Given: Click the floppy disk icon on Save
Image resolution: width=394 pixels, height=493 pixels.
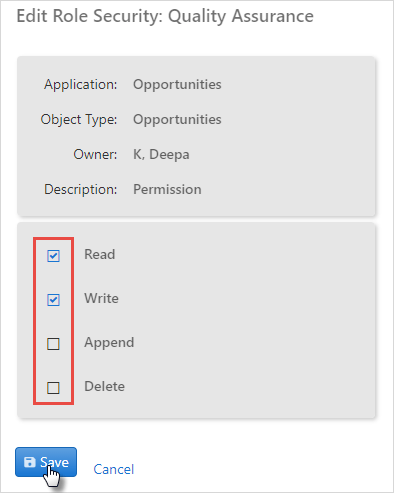Looking at the screenshot, I should (x=30, y=462).
